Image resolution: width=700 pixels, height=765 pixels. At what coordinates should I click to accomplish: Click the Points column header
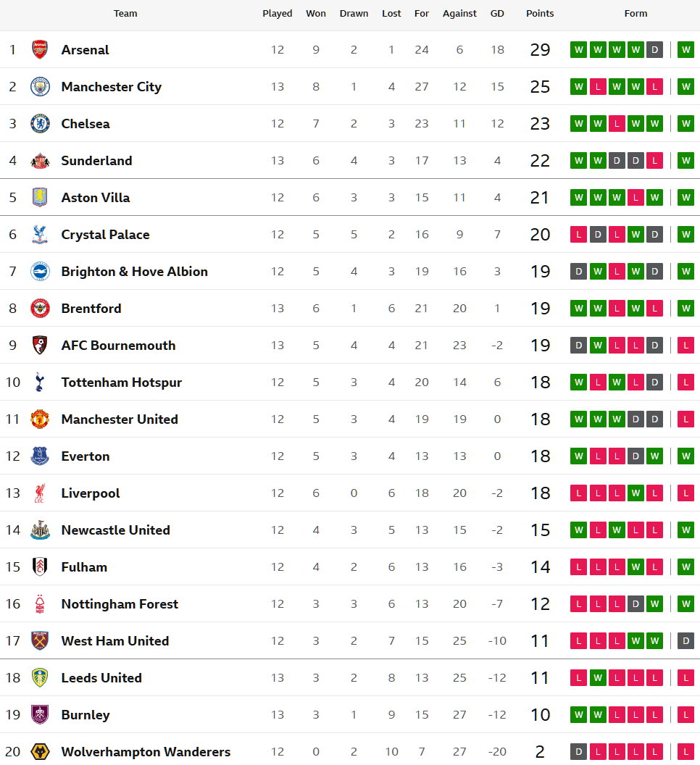(540, 13)
